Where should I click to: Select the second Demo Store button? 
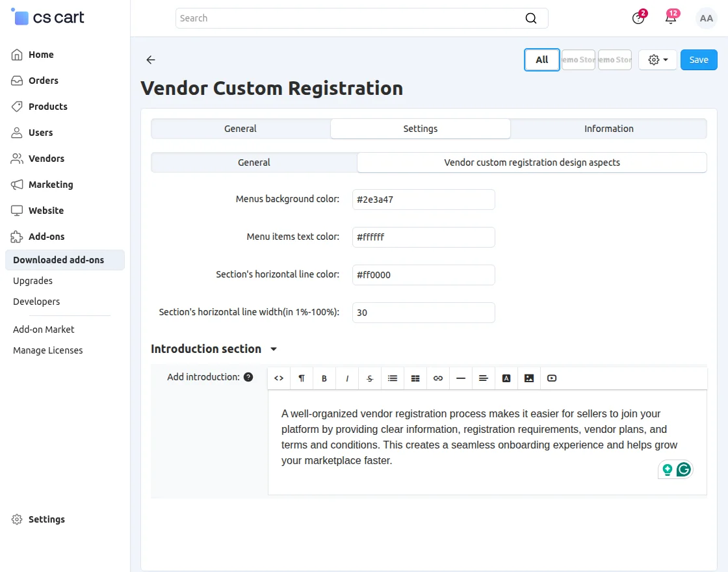tap(615, 59)
